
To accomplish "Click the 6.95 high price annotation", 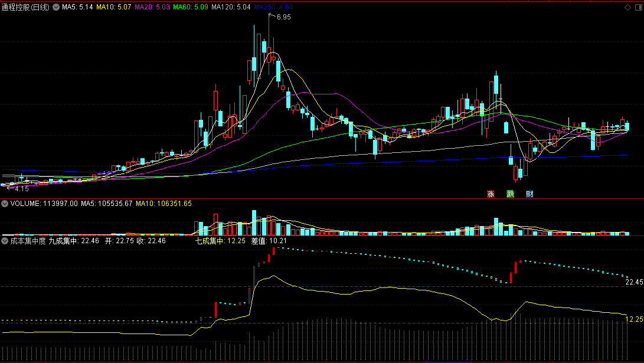I will 283,17.
